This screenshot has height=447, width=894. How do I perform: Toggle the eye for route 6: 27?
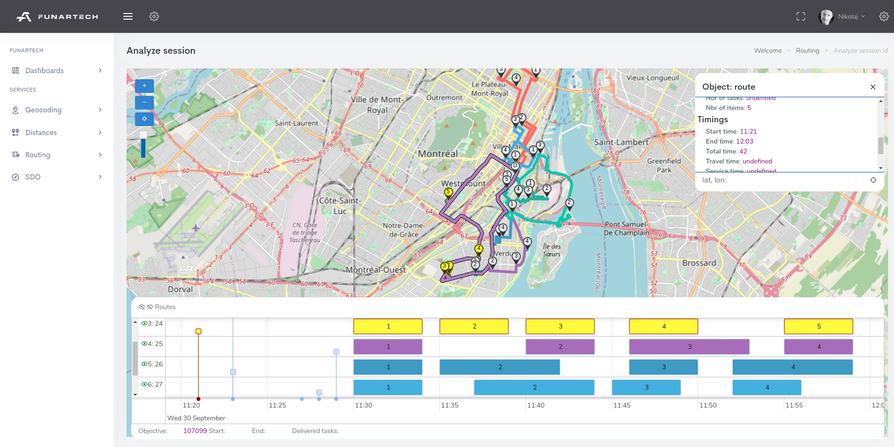pyautogui.click(x=145, y=384)
